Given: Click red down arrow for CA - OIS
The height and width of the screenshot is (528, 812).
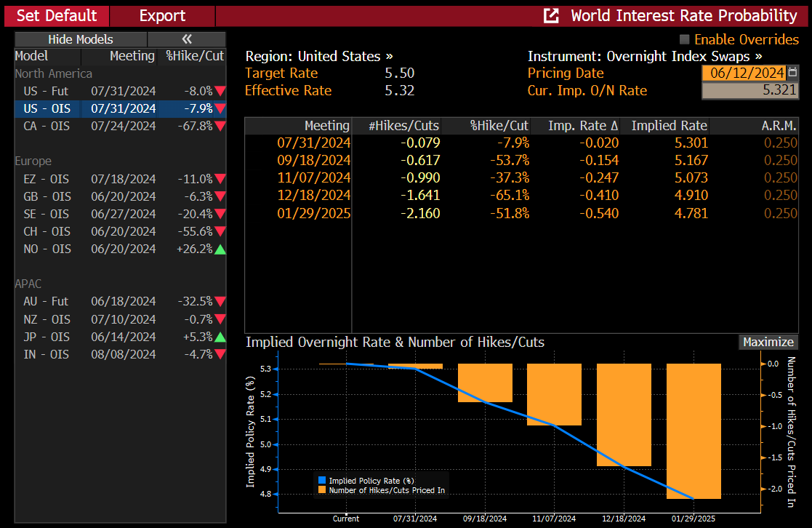Looking at the screenshot, I should point(220,126).
